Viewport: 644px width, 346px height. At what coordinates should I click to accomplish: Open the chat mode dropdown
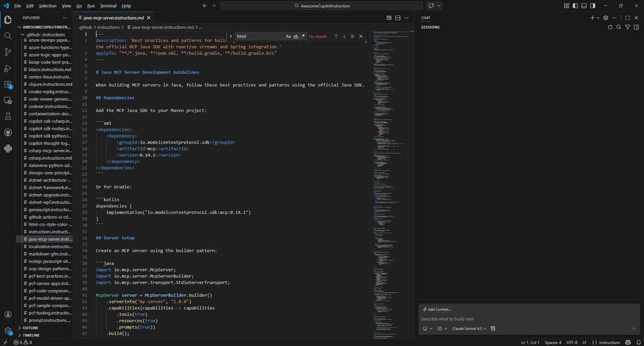coord(442,328)
